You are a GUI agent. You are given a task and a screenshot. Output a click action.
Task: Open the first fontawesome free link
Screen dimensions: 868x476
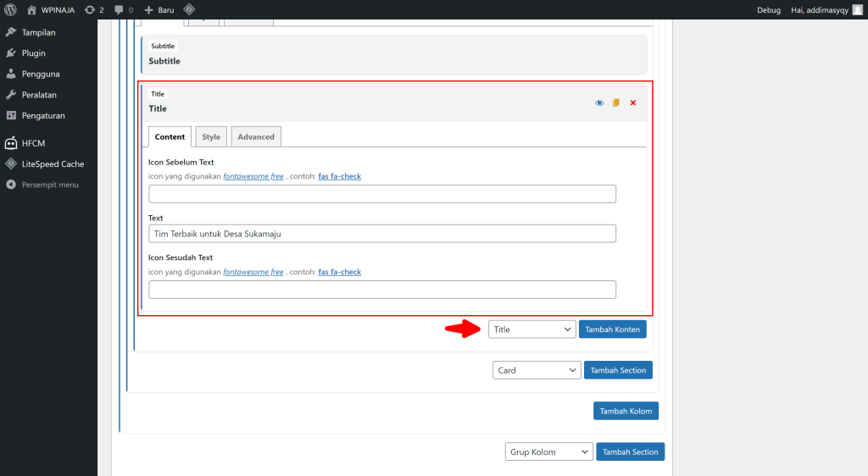(x=253, y=176)
